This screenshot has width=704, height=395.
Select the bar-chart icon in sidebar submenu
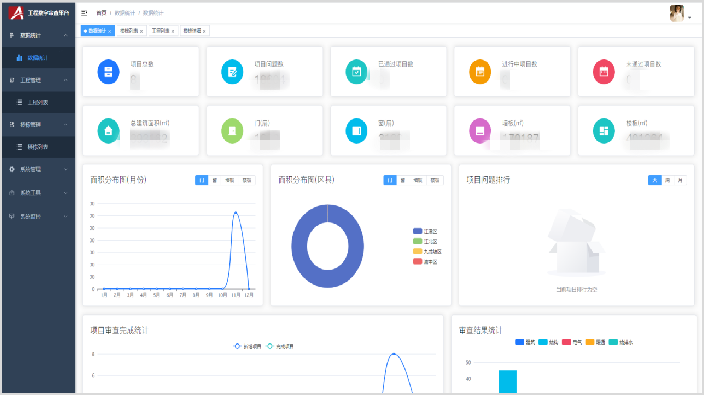[x=19, y=57]
